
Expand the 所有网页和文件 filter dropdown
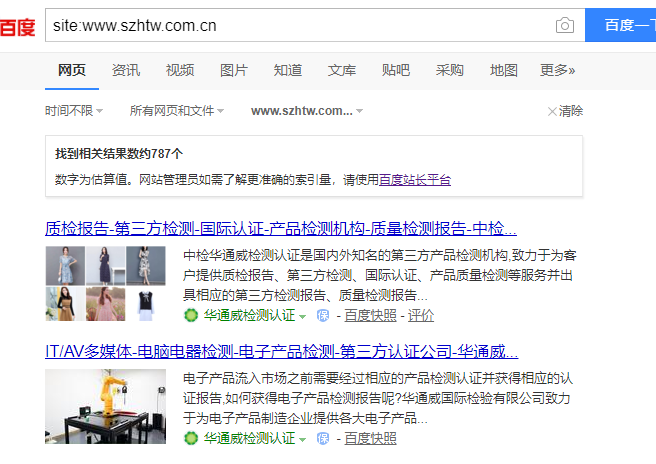(x=177, y=111)
